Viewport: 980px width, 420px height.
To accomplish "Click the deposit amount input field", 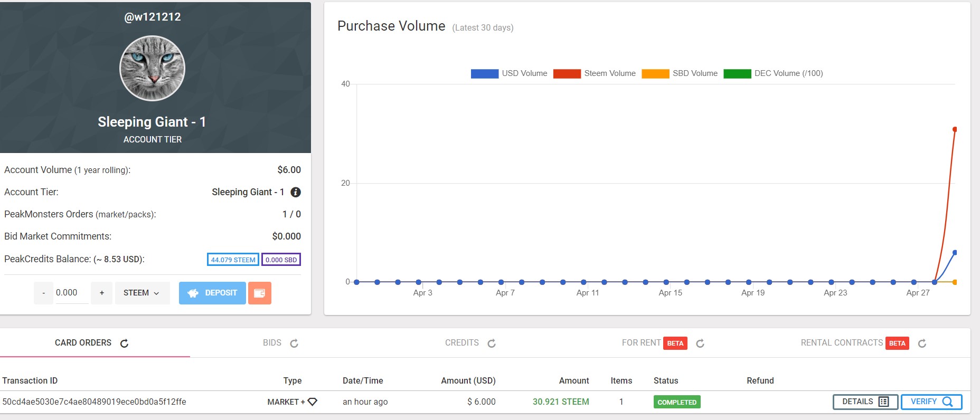I will (71, 293).
